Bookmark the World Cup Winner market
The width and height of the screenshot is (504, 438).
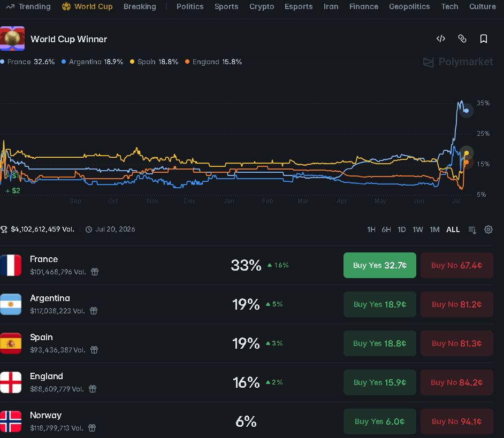coord(484,39)
